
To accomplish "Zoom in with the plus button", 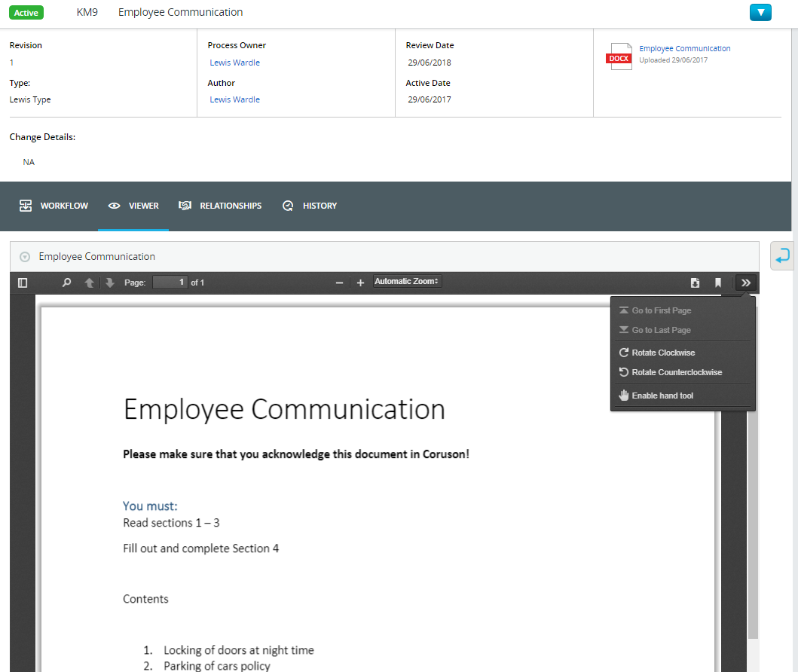I will (360, 283).
